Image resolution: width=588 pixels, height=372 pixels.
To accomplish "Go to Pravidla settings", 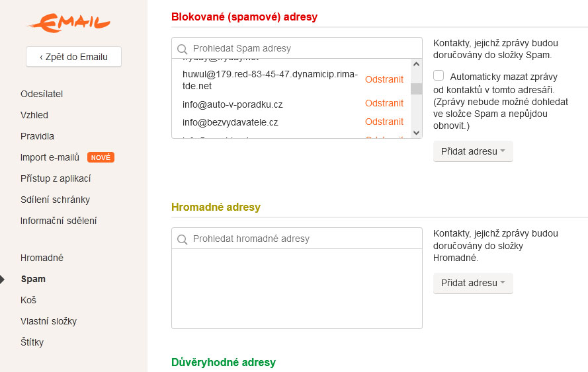I will 37,136.
